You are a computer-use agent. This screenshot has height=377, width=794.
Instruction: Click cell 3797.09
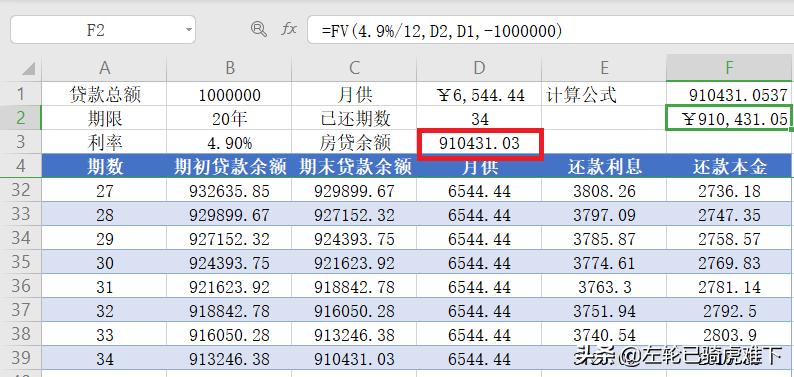pyautogui.click(x=604, y=215)
